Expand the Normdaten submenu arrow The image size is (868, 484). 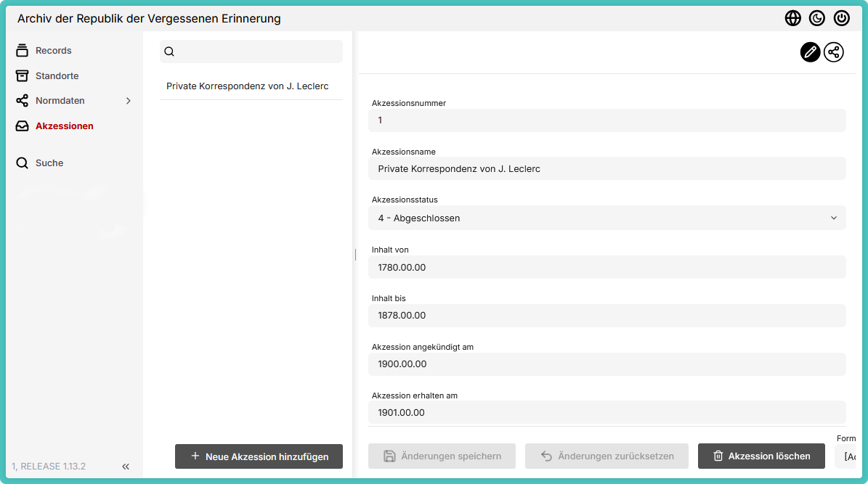point(129,101)
